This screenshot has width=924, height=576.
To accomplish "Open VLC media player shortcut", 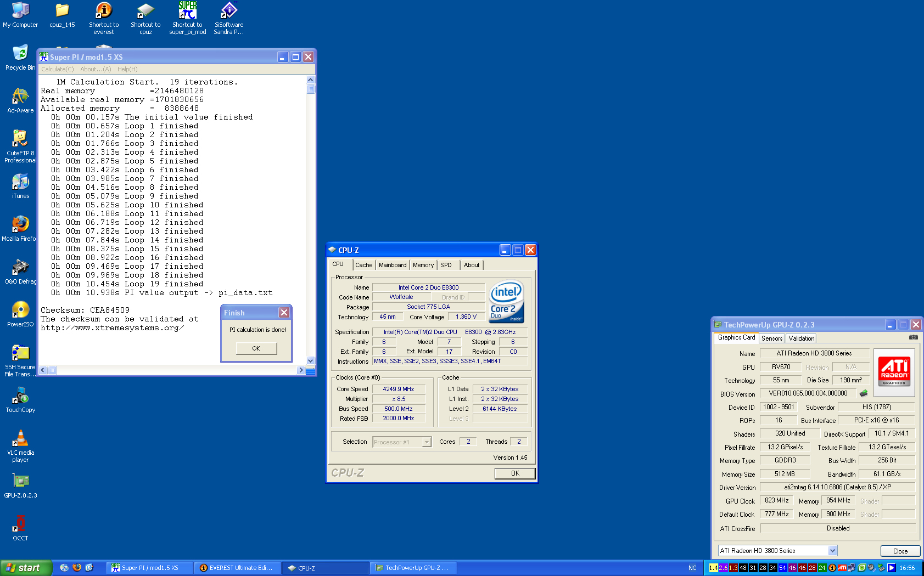I will 20,446.
